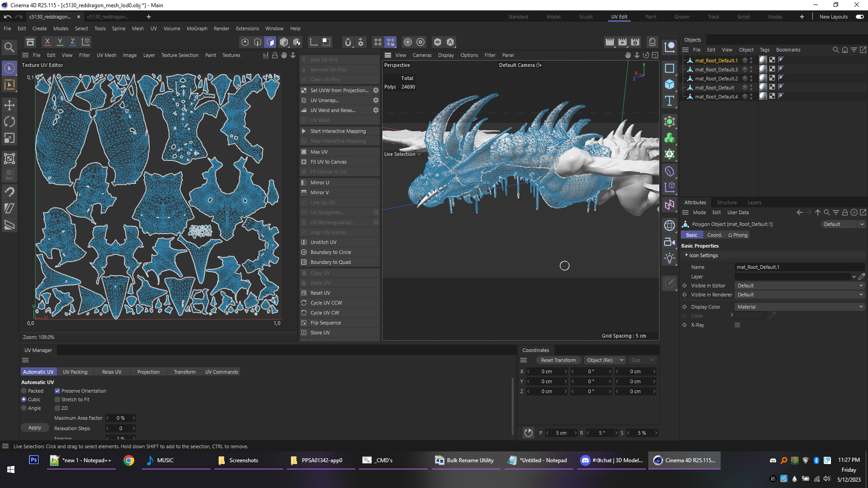Open the Visible in Editor dropdown

click(800, 286)
